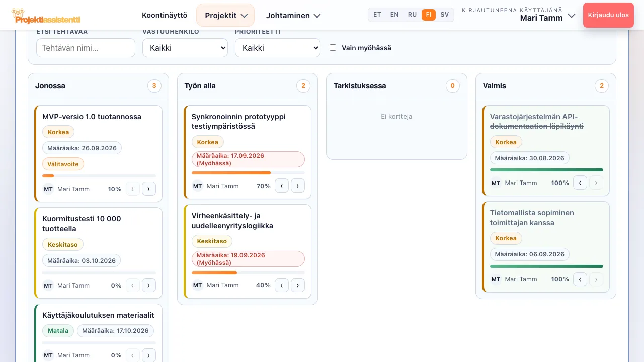Switch language to SV
The image size is (644, 362).
(445, 15)
